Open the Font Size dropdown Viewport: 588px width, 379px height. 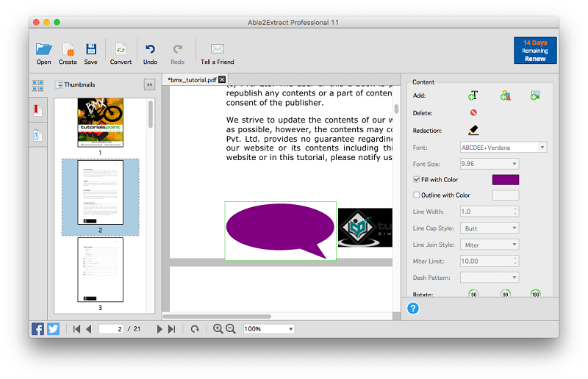pos(490,164)
